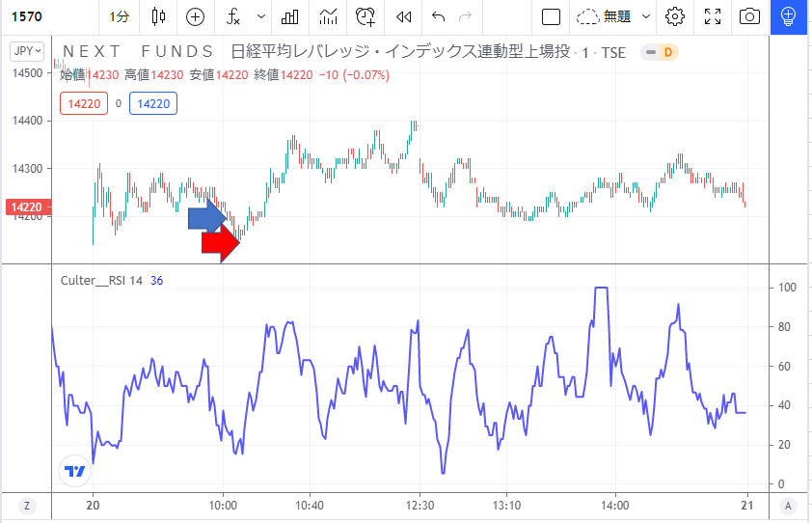Screen dimensions: 812x523
Task: Click the 20 level on RSI scale
Action: [784, 445]
